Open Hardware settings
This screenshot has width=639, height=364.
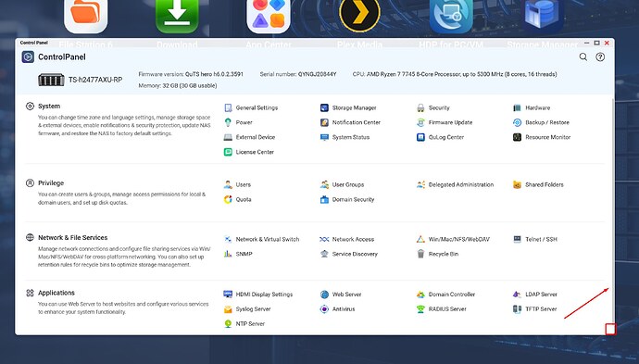click(532, 108)
